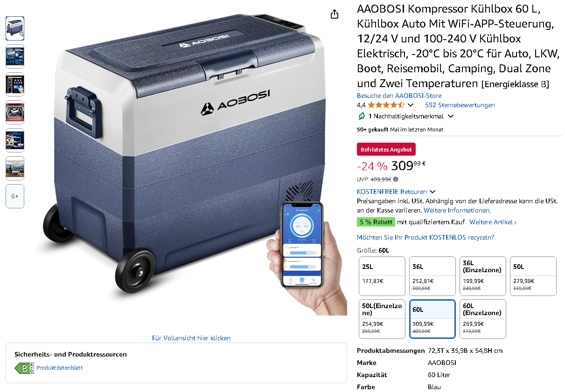565x392 pixels.
Task: Choose the 50L size for 279,98€
Action: [533, 276]
